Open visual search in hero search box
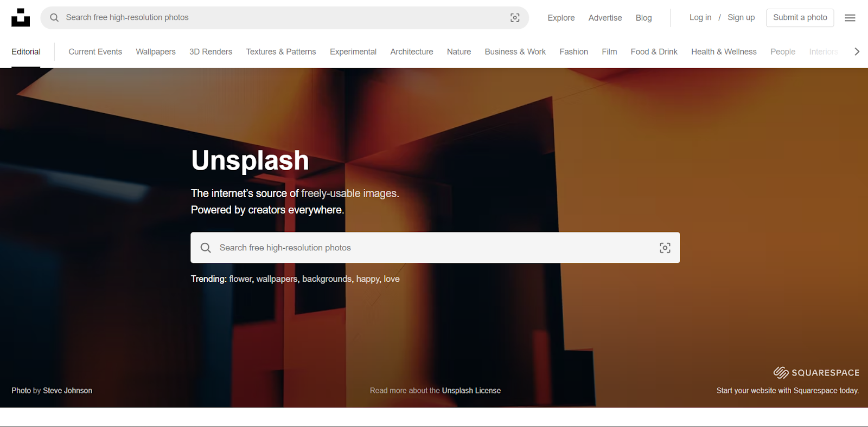Viewport: 868px width, 427px height. [x=665, y=248]
